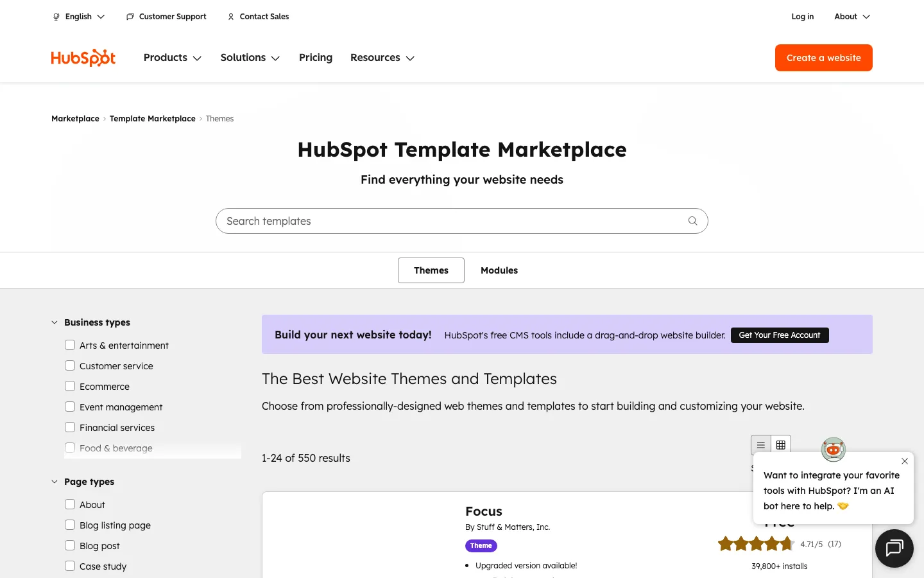This screenshot has height=578, width=924.
Task: Click the '1-24 of 550 results' text
Action: (x=306, y=458)
